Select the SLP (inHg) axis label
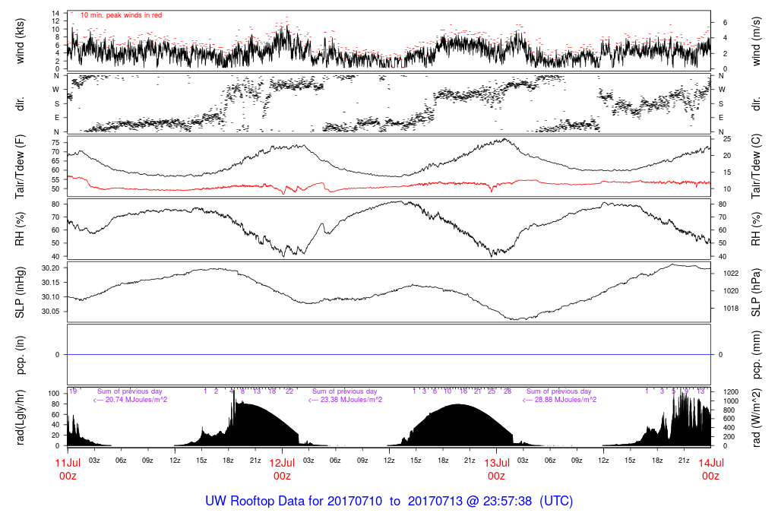This screenshot has width=778, height=532. point(21,291)
